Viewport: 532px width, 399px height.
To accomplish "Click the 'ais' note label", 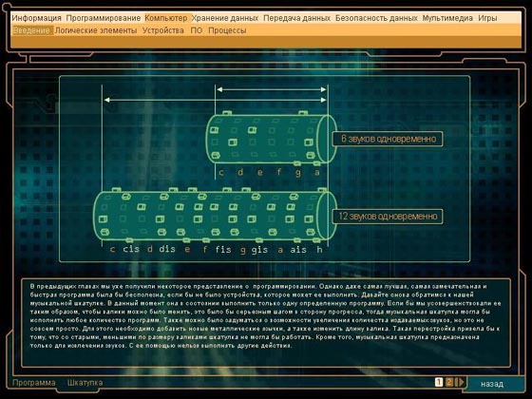I will click(x=298, y=250).
